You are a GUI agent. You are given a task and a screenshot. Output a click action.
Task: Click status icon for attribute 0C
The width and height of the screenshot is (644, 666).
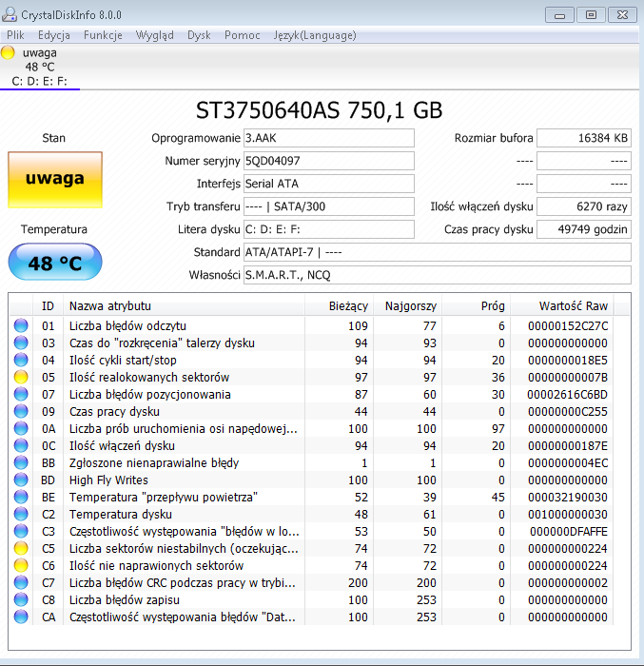click(21, 445)
